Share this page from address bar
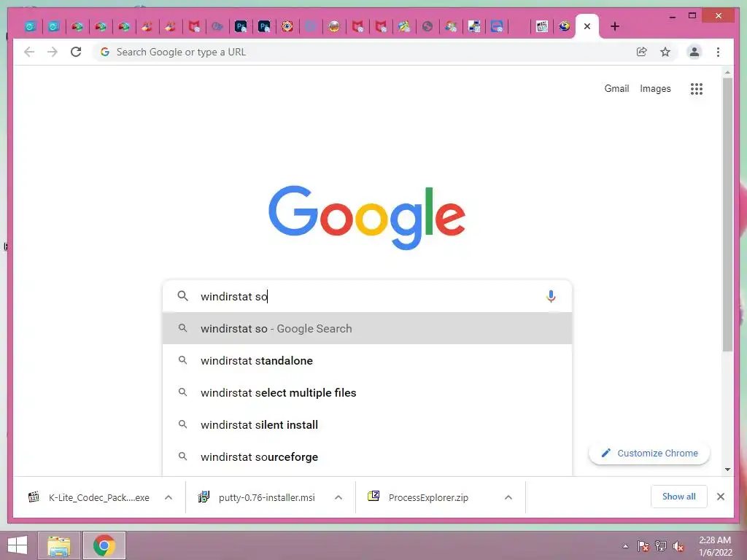Viewport: 747px width, 560px height. pyautogui.click(x=642, y=52)
